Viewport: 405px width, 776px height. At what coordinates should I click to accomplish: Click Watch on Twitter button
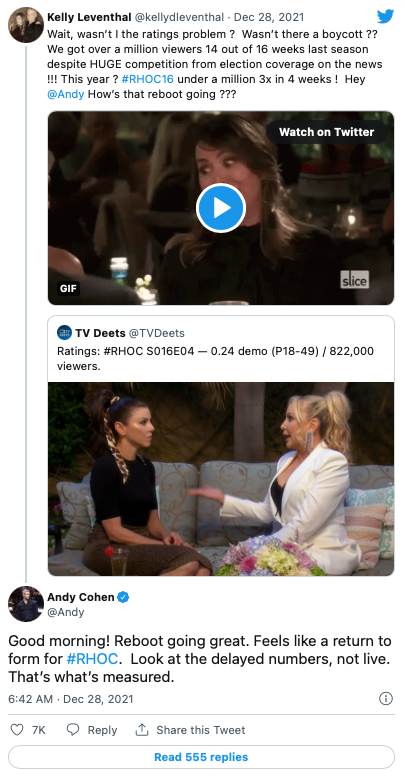[x=326, y=132]
